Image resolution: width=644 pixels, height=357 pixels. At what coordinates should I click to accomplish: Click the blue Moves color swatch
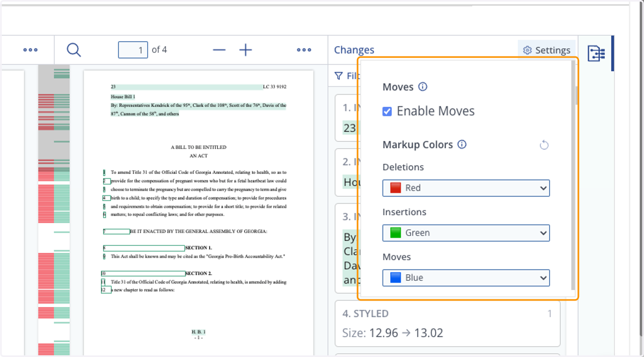pyautogui.click(x=396, y=278)
